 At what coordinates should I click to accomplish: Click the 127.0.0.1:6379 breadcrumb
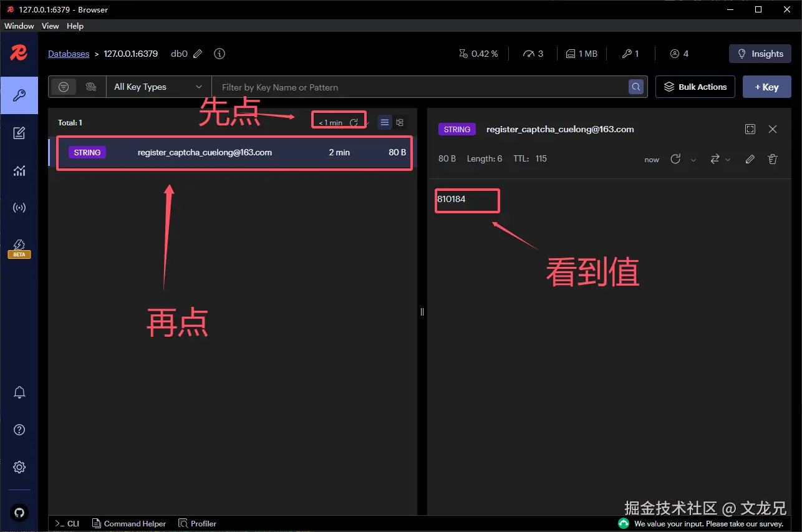[131, 54]
